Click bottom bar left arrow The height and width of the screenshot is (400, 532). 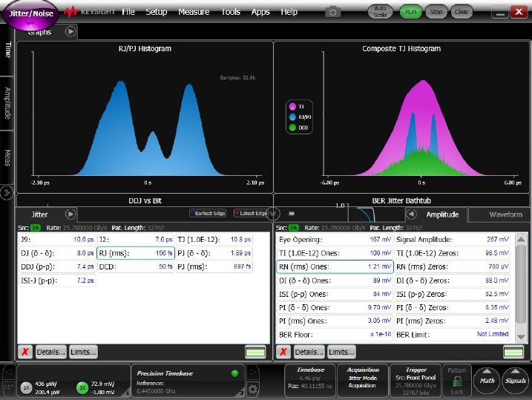pos(9,373)
